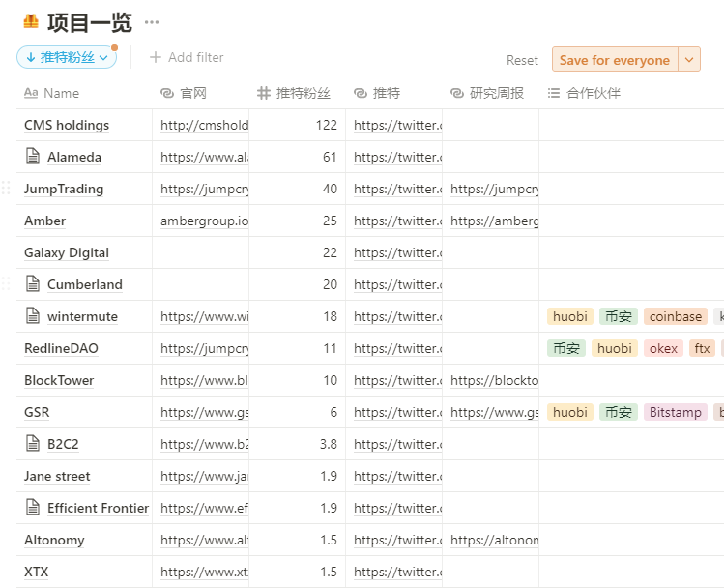This screenshot has width=724, height=588.
Task: Open the XTX entry
Action: pos(36,572)
